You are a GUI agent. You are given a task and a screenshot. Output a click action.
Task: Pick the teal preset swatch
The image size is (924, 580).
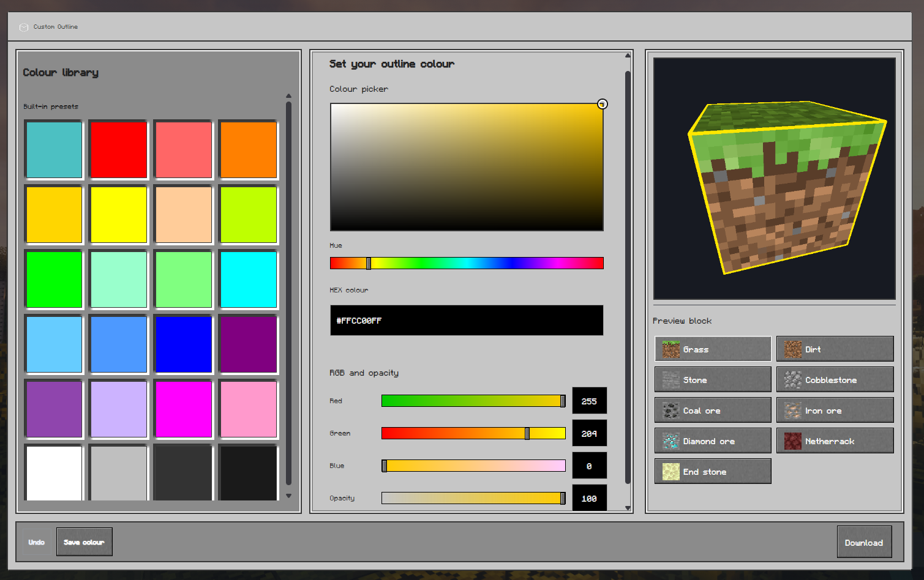click(x=54, y=149)
